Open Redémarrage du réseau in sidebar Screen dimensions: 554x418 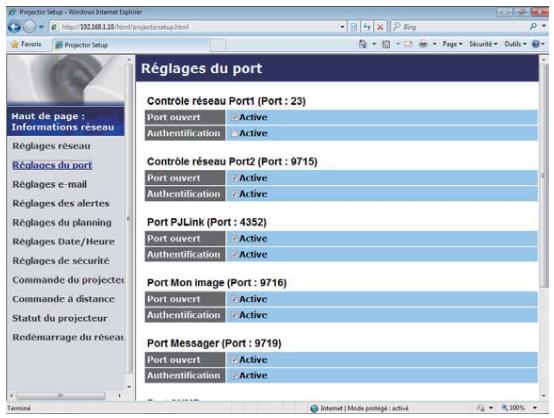tap(68, 337)
